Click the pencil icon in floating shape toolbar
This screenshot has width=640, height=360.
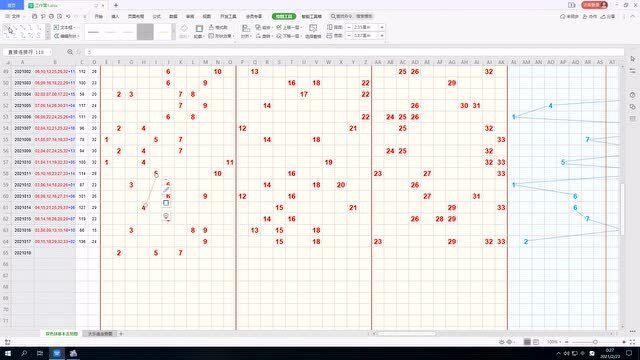tap(166, 190)
